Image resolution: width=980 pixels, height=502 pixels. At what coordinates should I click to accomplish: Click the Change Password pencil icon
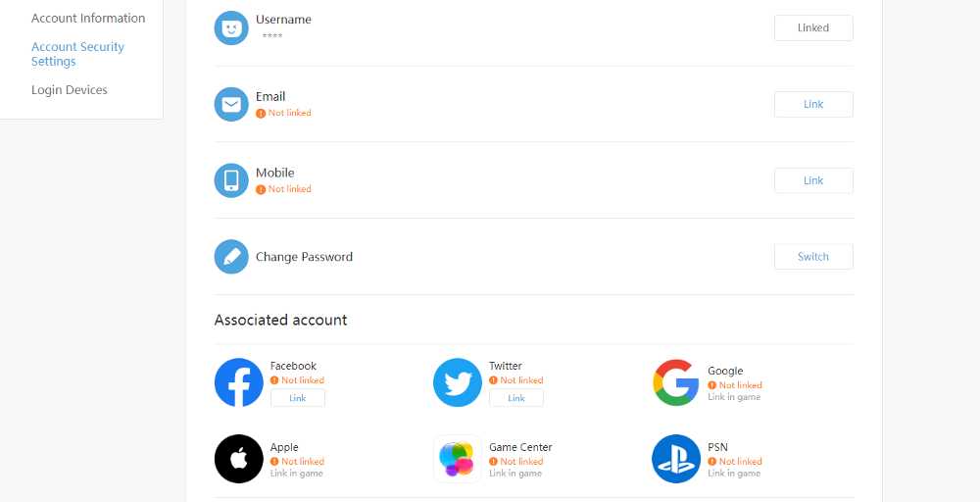pyautogui.click(x=231, y=257)
